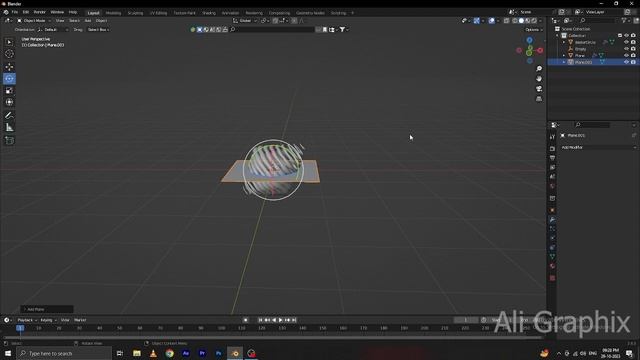Toggle snapping magnet in header
640x360 pixels.
[x=276, y=20]
